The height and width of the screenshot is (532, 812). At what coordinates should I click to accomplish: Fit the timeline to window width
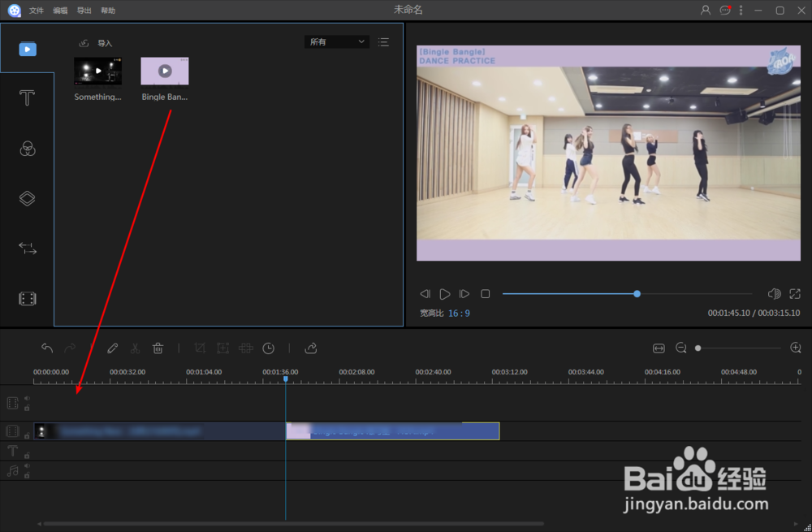point(659,348)
